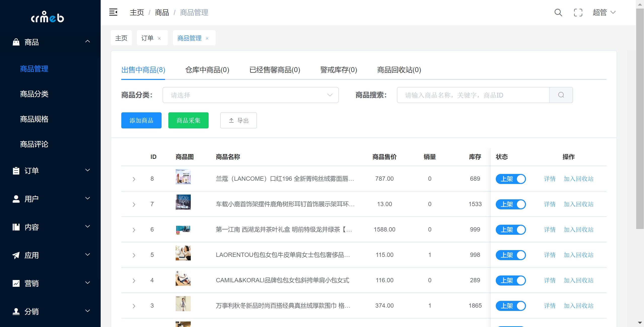Click the person icon beside 用户
The height and width of the screenshot is (327, 644).
point(16,199)
